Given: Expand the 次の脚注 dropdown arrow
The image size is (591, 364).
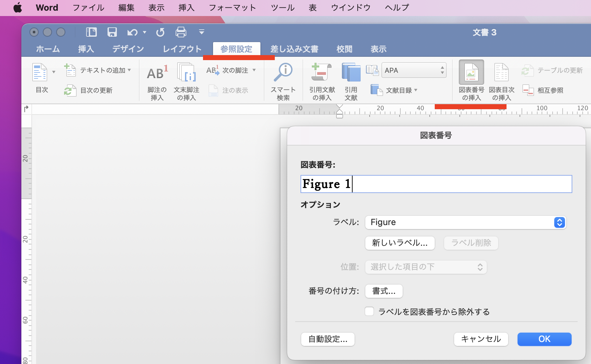Looking at the screenshot, I should pyautogui.click(x=254, y=70).
